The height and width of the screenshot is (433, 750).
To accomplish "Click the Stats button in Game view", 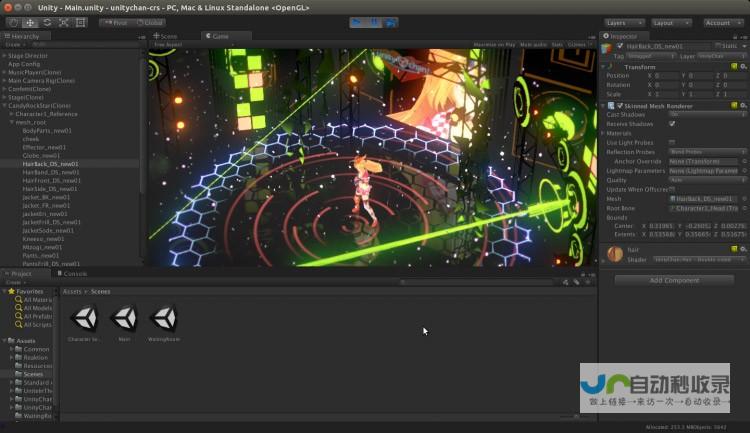I will pos(557,44).
